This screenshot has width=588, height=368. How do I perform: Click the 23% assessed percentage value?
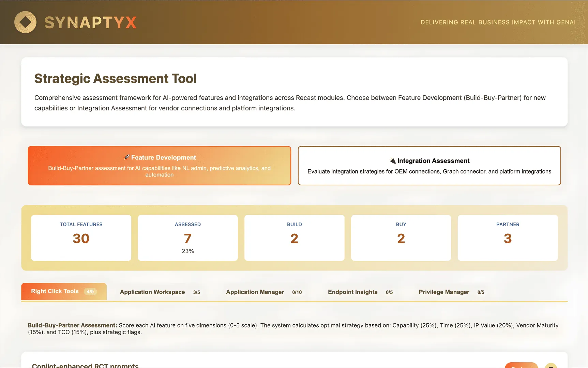tap(187, 251)
